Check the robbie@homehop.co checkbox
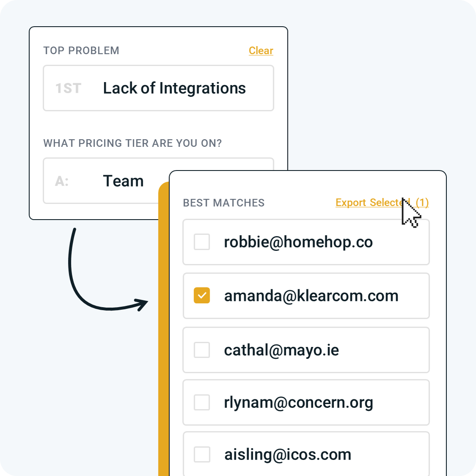Viewport: 476px width, 476px height. click(x=202, y=242)
